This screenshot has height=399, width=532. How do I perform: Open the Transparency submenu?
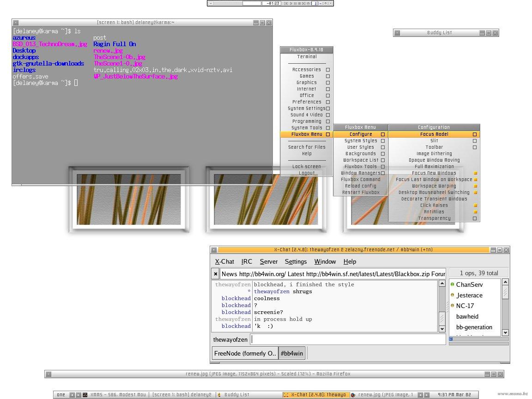click(x=434, y=218)
